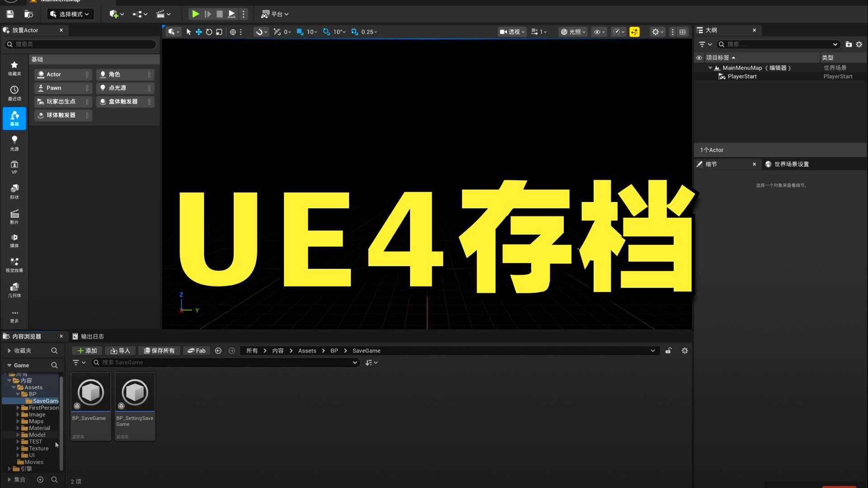Viewport: 868px width, 488px height.
Task: Select the Media category icon
Action: coord(14,241)
